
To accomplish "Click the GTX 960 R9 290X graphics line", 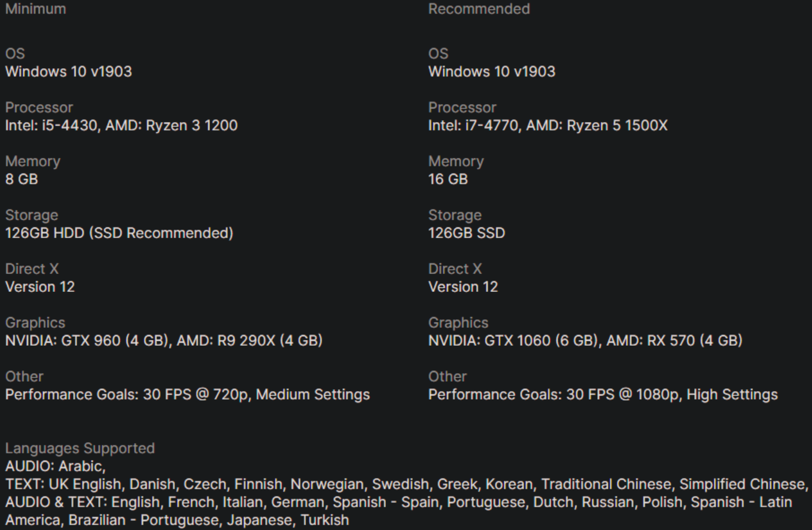I will [x=163, y=341].
